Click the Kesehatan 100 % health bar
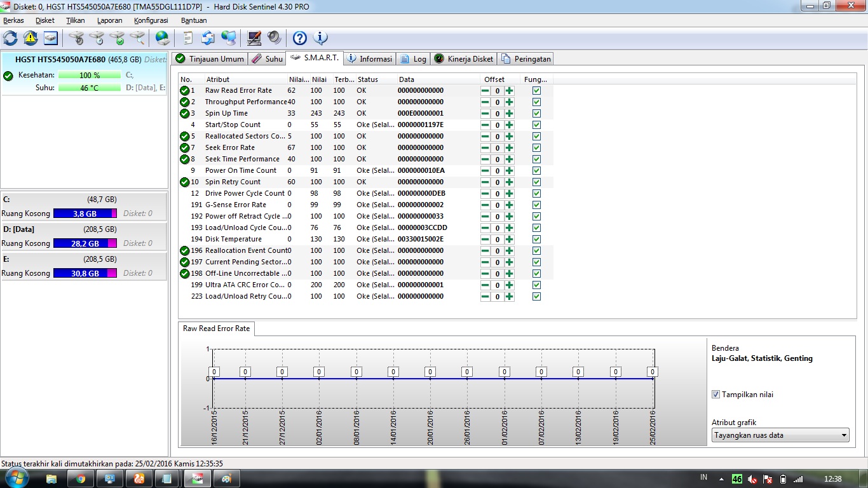This screenshot has height=488, width=868. coord(90,75)
